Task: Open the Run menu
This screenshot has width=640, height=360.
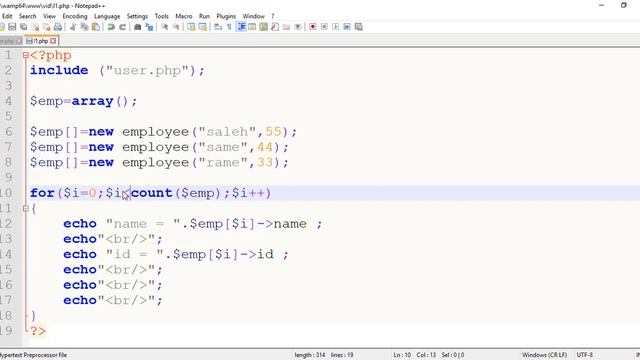Action: pyautogui.click(x=204, y=16)
